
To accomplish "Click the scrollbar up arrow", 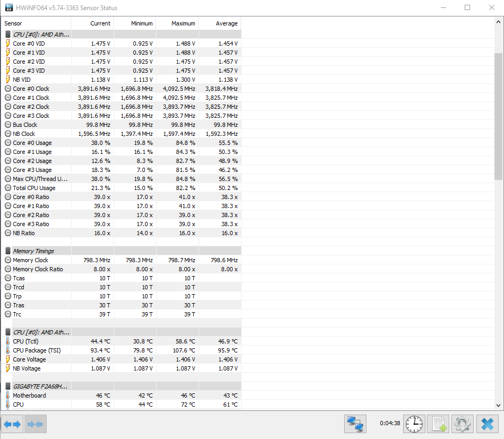I will 498,22.
